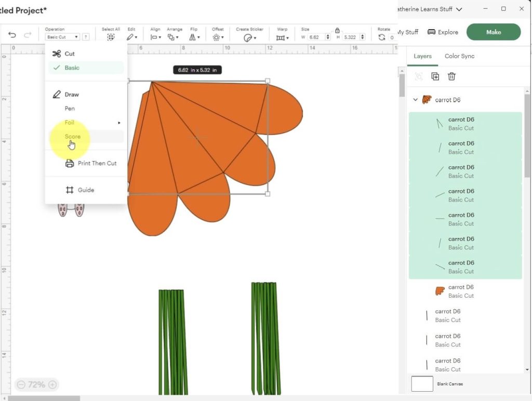Viewport: 532px width, 401px height.
Task: Open the Explore section
Action: (x=443, y=32)
